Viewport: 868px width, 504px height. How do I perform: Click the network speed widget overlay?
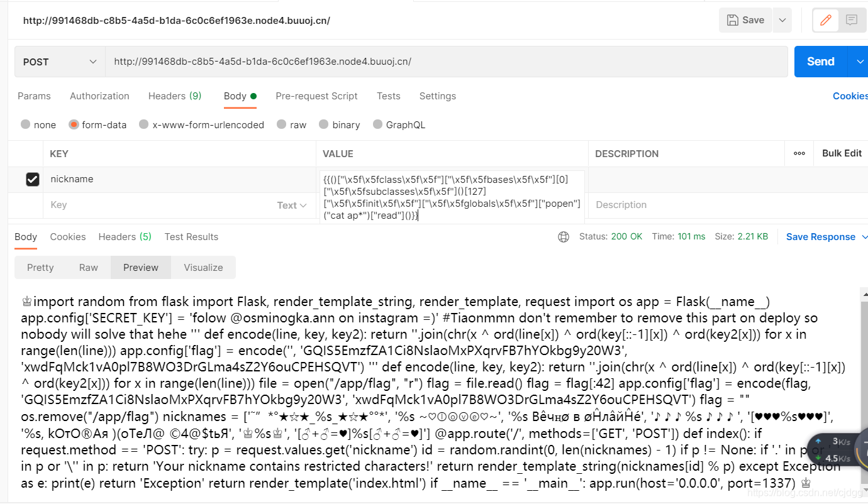tap(837, 450)
